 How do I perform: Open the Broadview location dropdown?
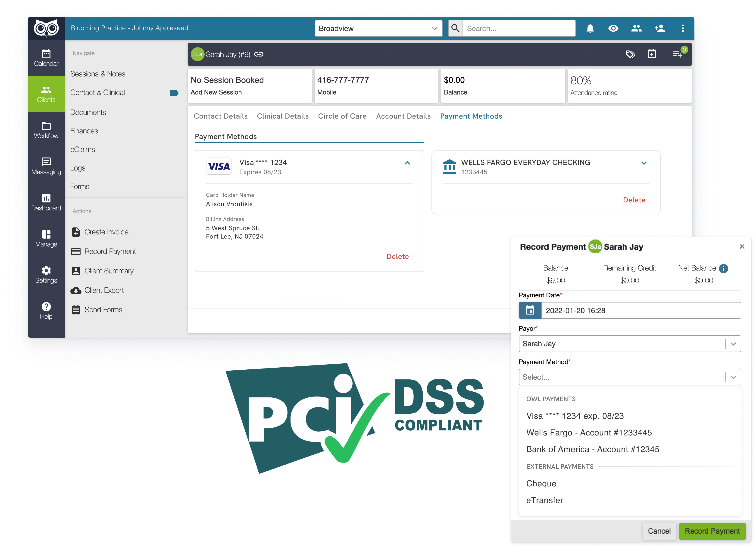(x=378, y=28)
